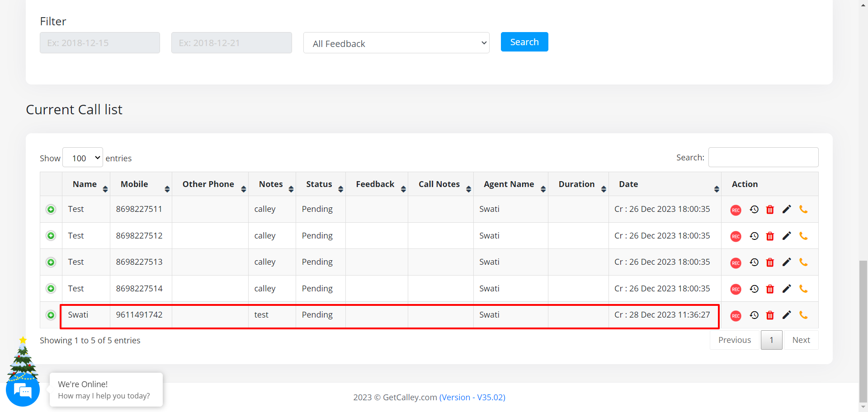Open call history for mobile 8698227512
The image size is (868, 412).
pos(754,236)
